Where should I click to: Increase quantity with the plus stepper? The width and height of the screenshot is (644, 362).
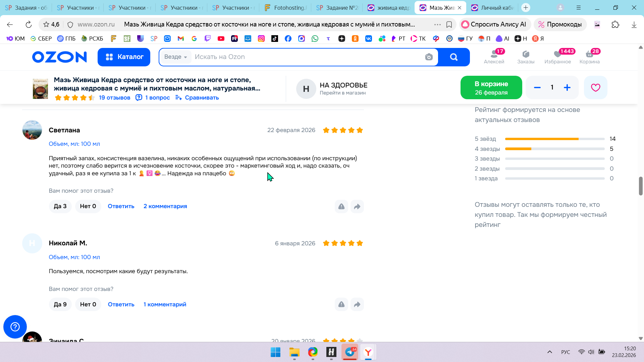click(567, 87)
